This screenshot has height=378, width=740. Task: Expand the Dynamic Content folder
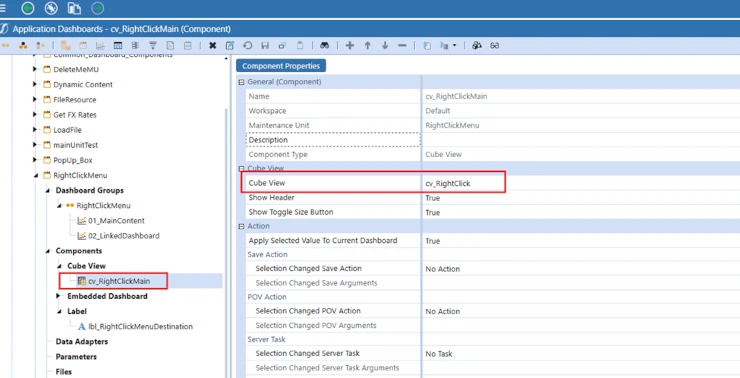point(35,84)
